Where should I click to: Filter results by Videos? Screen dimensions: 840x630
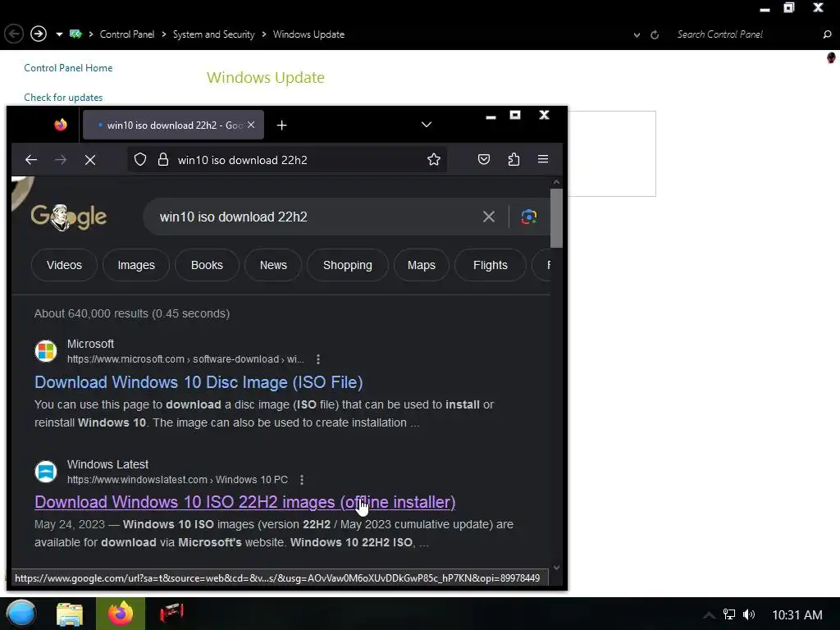click(64, 265)
